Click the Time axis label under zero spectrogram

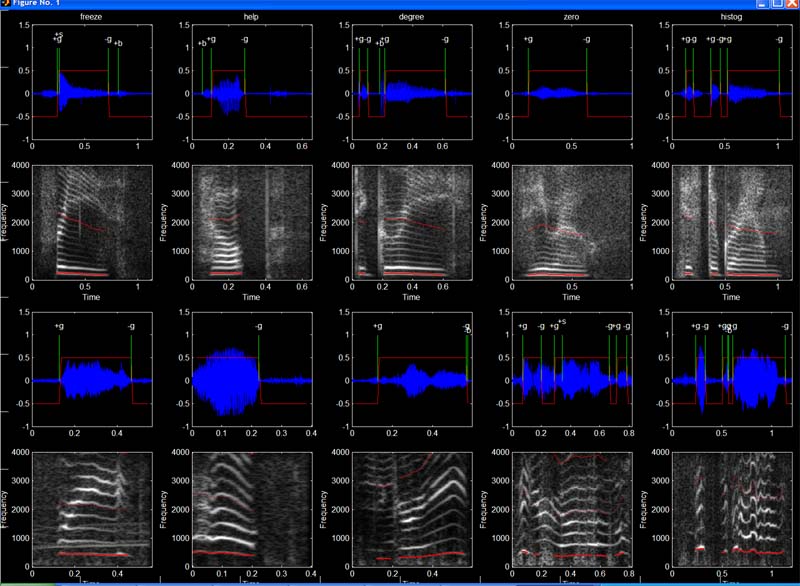pos(570,297)
